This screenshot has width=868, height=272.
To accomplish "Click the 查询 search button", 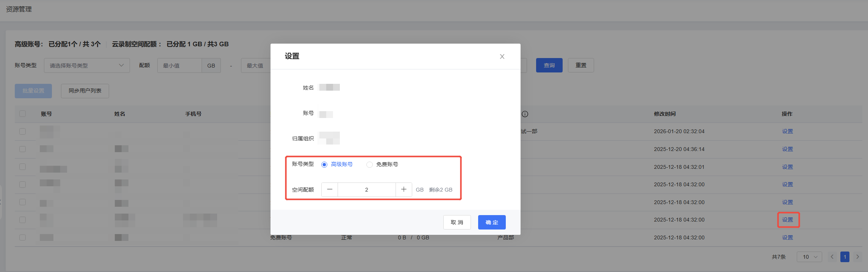I will [549, 65].
